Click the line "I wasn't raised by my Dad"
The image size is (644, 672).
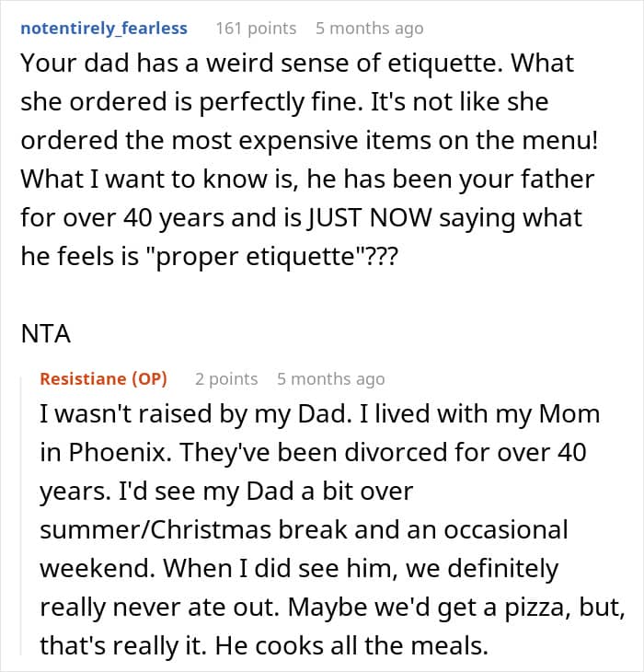[x=320, y=414]
